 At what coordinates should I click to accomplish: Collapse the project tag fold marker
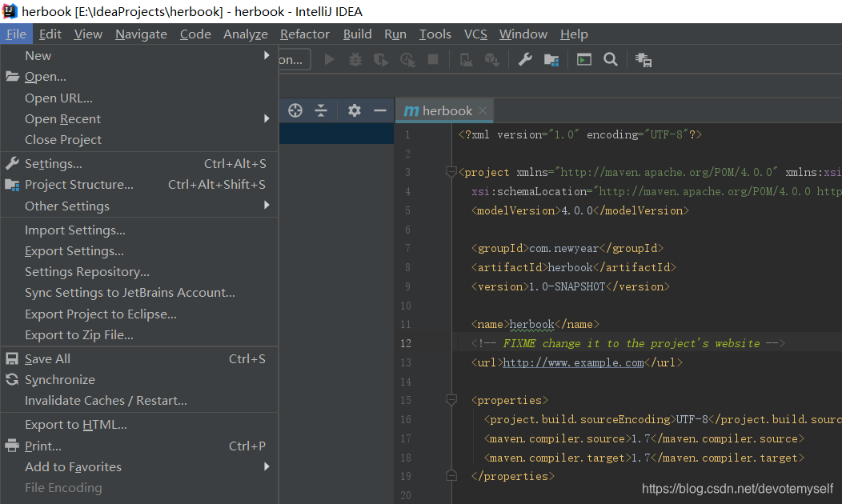[x=451, y=172]
